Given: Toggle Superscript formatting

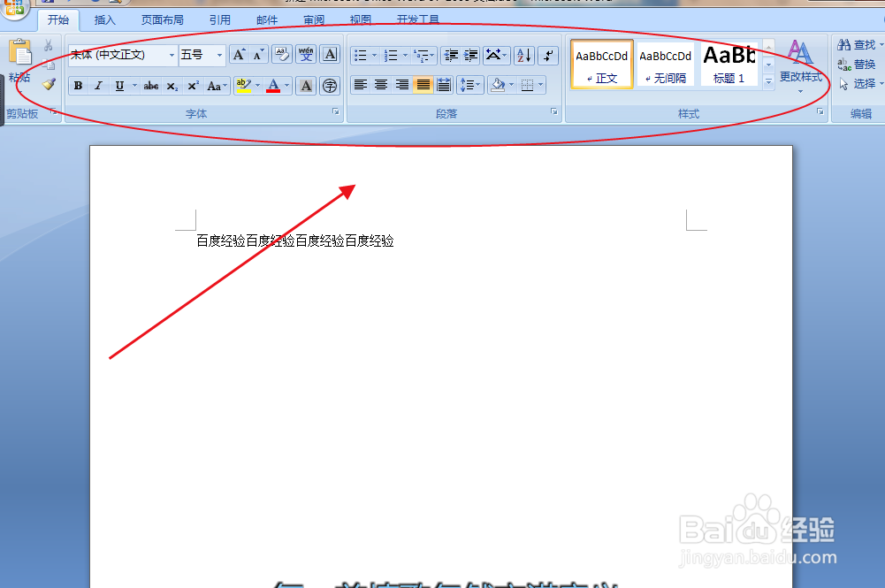Looking at the screenshot, I should click(193, 86).
